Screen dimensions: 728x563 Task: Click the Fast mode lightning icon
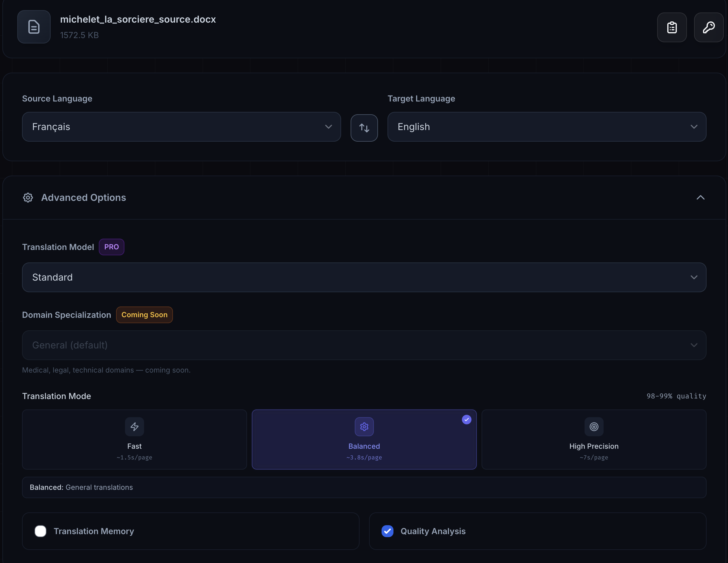pyautogui.click(x=134, y=427)
